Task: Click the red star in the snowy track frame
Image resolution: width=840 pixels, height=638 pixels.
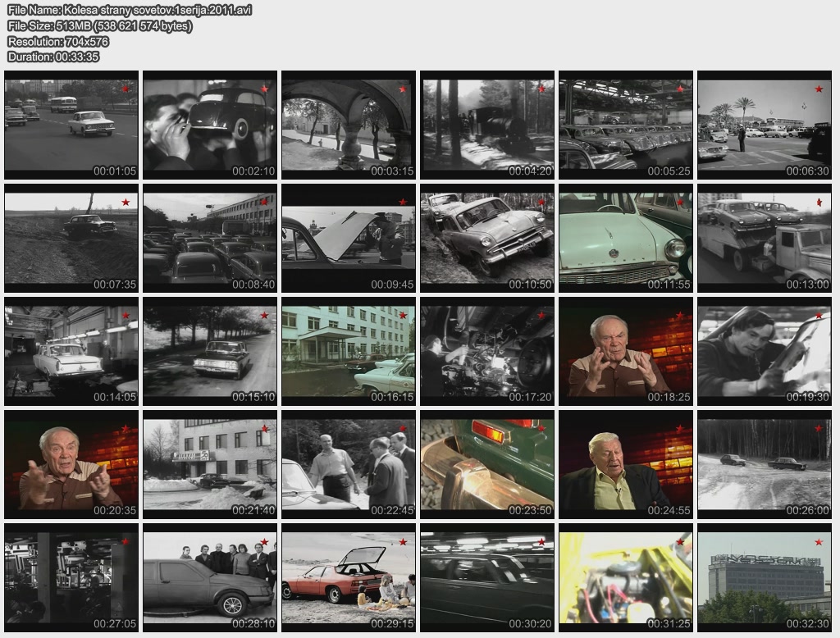Action: pyautogui.click(x=819, y=428)
